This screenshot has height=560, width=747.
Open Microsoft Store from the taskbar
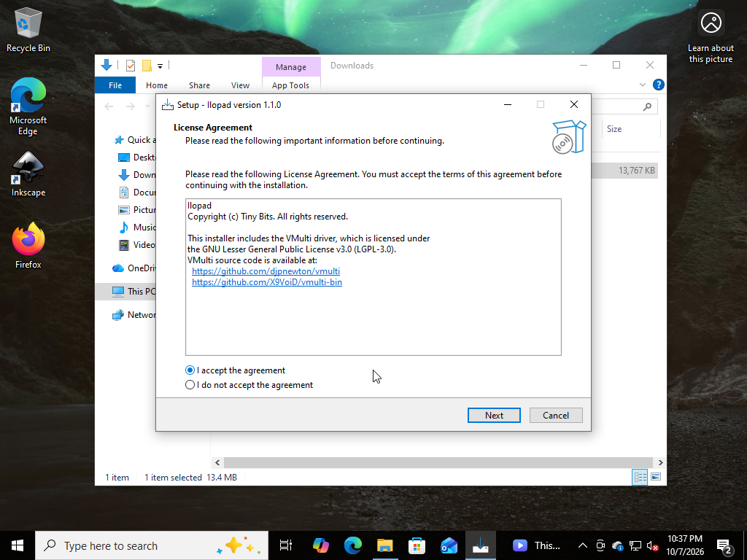pos(417,545)
